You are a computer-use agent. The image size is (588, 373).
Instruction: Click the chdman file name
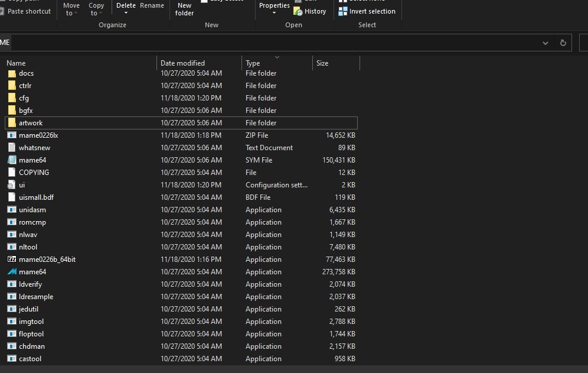[32, 346]
